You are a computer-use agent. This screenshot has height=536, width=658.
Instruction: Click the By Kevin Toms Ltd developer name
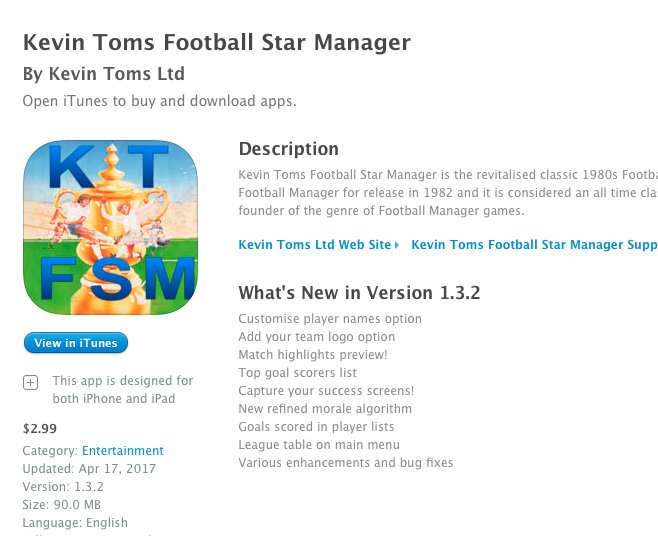tap(104, 74)
